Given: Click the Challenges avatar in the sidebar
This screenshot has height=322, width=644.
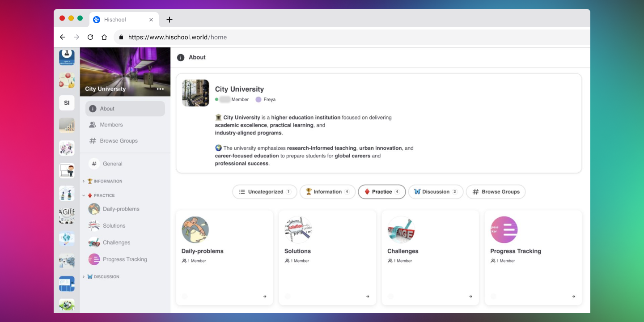Looking at the screenshot, I should [94, 242].
